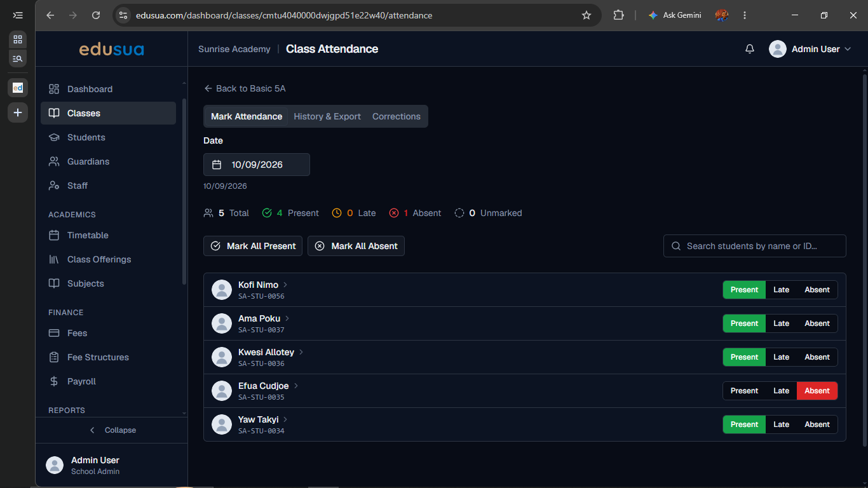Mark Efua Cudjoe as Late
The image size is (868, 488).
(781, 391)
